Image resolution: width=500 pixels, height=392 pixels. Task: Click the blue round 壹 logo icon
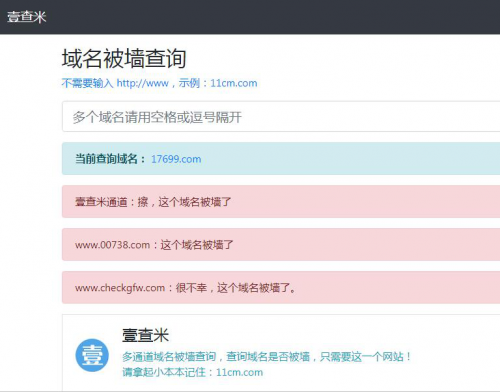[92, 355]
